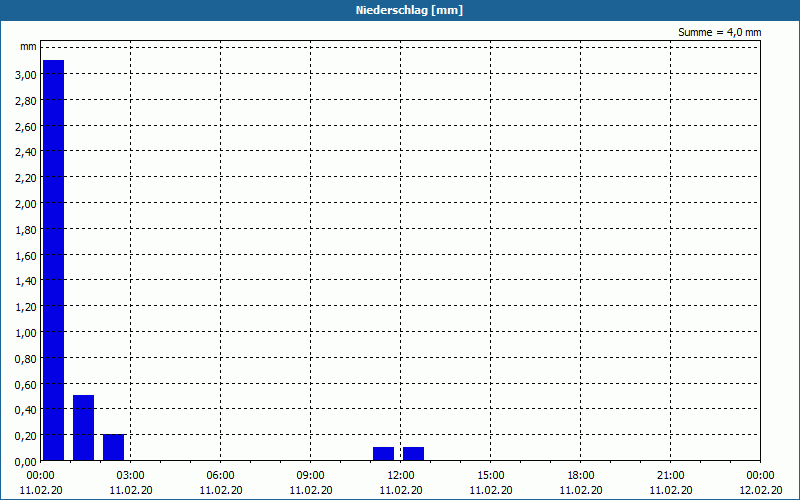Click the 12:00 time axis label

point(401,476)
